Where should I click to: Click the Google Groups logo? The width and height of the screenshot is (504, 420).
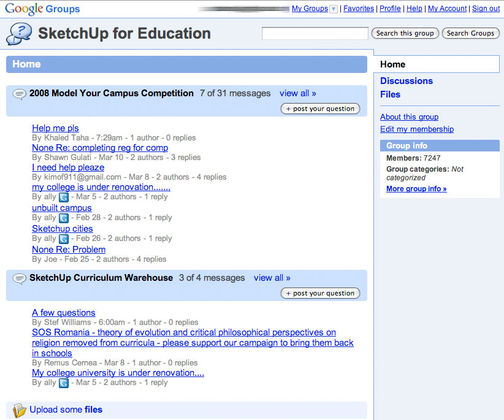42,9
